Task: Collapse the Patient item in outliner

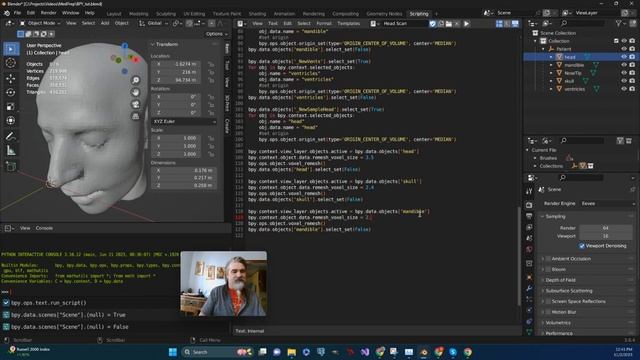Action: (x=543, y=49)
